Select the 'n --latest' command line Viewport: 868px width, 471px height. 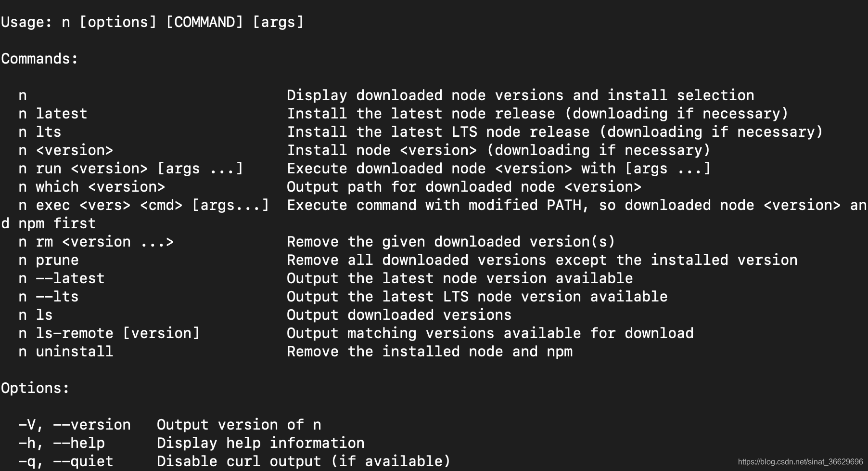[x=62, y=278]
